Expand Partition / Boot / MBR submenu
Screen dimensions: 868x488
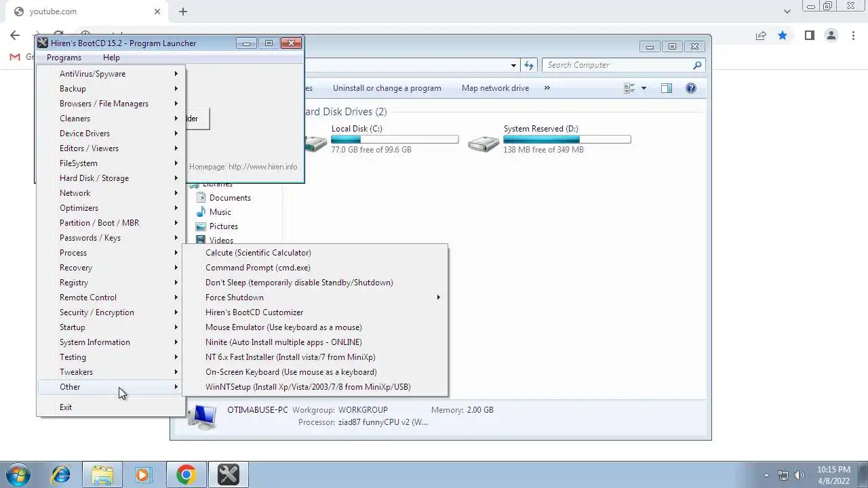tap(111, 223)
